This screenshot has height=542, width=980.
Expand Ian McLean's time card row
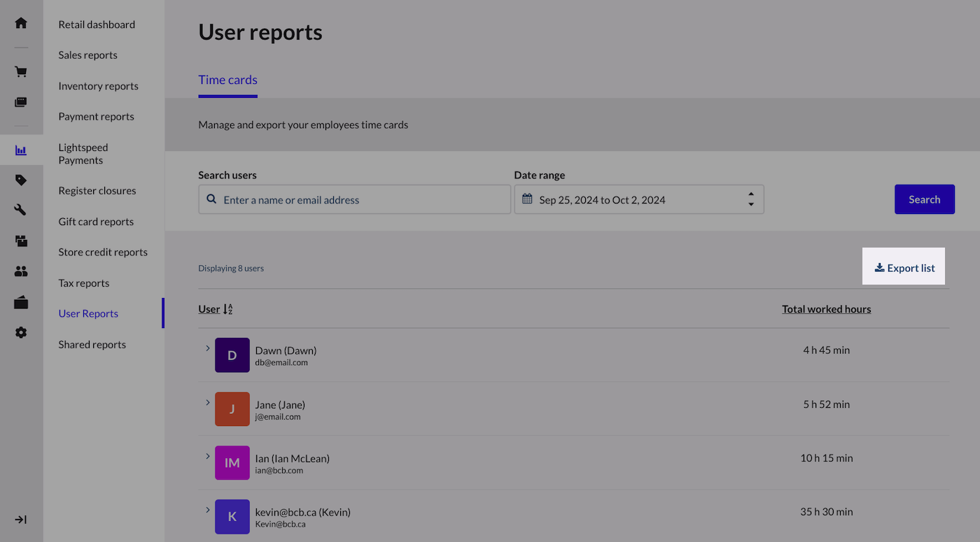(x=208, y=456)
